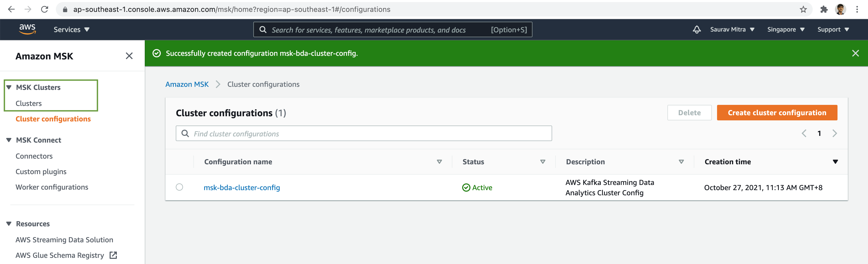Sort by Status column arrow

(x=543, y=162)
